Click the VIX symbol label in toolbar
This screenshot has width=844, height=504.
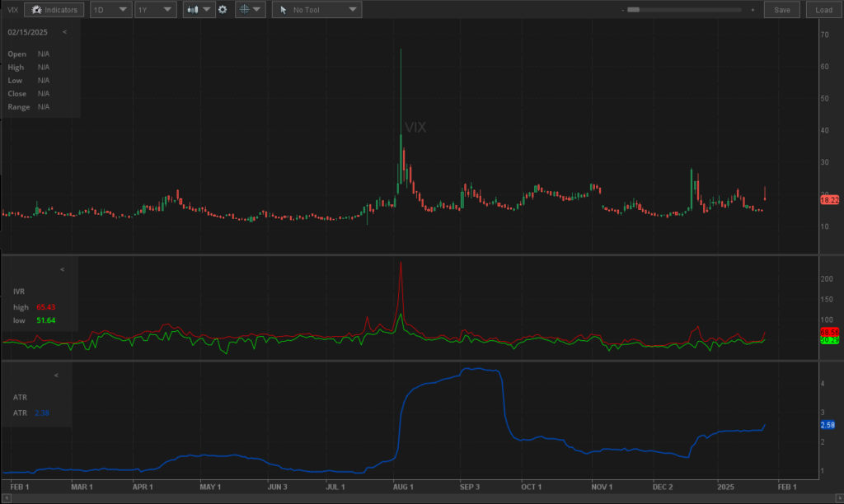(13, 10)
